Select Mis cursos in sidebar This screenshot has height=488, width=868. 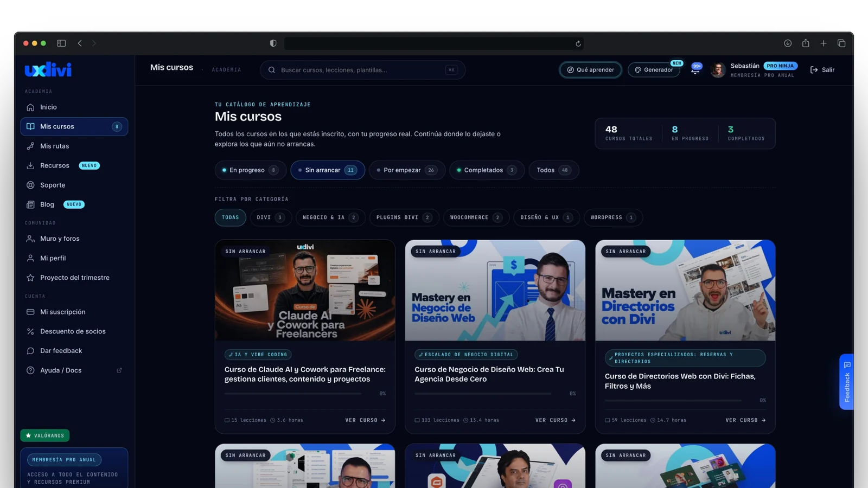point(74,126)
